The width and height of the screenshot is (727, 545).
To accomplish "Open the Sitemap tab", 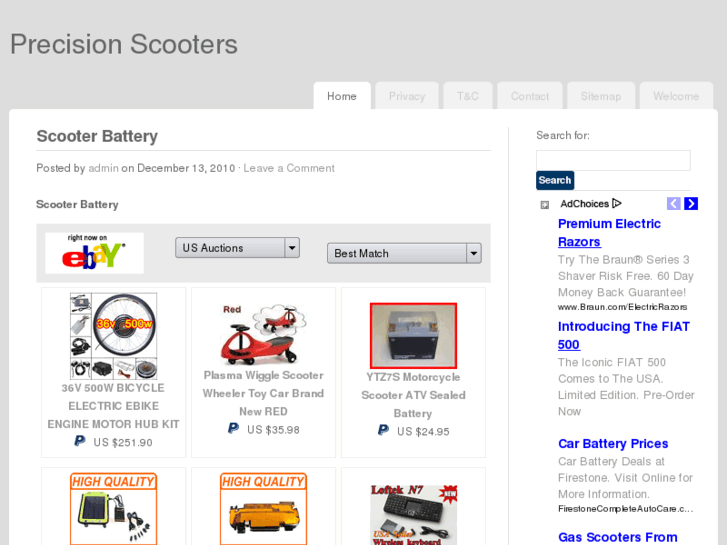I will [601, 96].
